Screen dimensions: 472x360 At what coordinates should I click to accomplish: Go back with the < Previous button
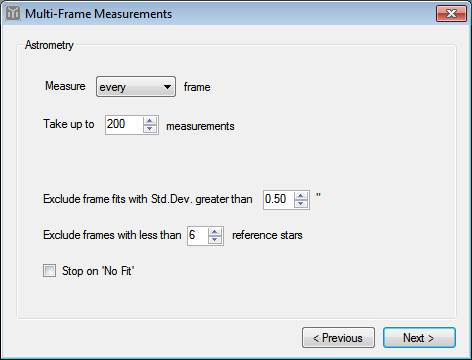[338, 338]
